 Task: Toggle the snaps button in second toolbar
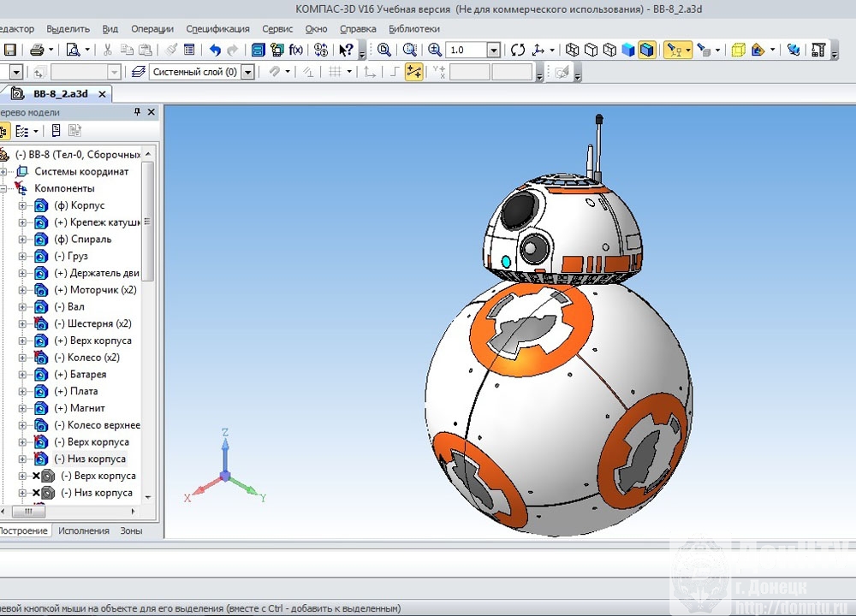coord(413,73)
